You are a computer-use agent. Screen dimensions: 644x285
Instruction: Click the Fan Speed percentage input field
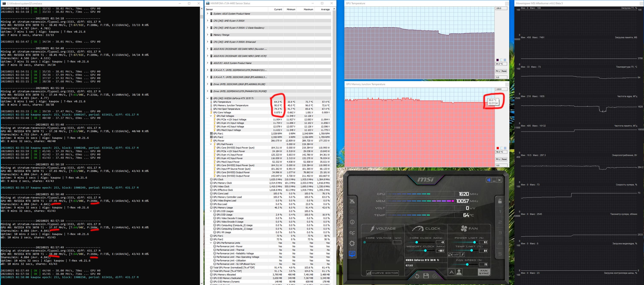[483, 264]
